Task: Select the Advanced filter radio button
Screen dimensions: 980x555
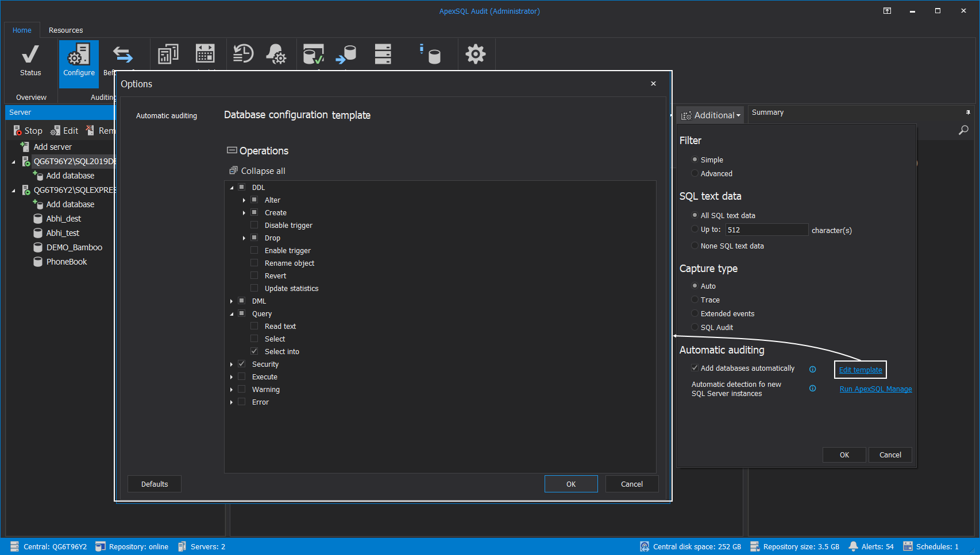Action: click(695, 173)
